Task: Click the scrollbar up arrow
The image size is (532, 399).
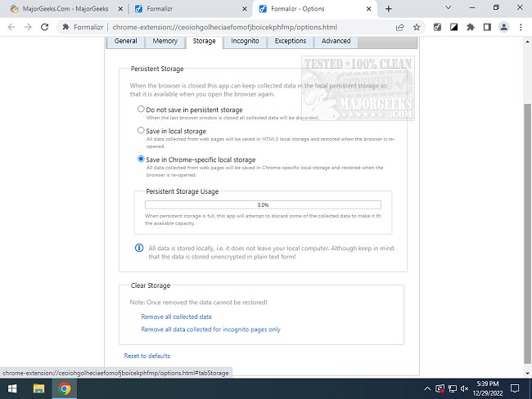Action: pos(527,42)
